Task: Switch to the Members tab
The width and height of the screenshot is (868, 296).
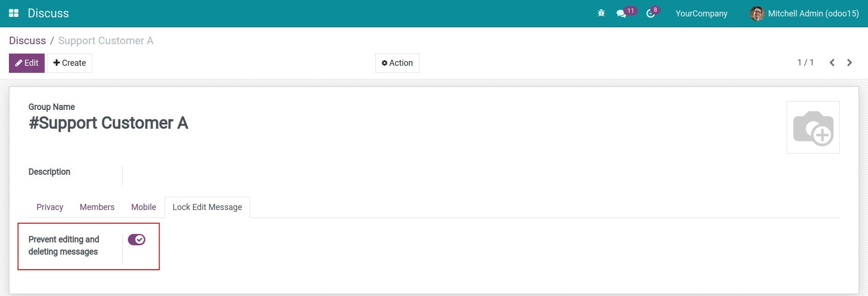Action: (97, 207)
